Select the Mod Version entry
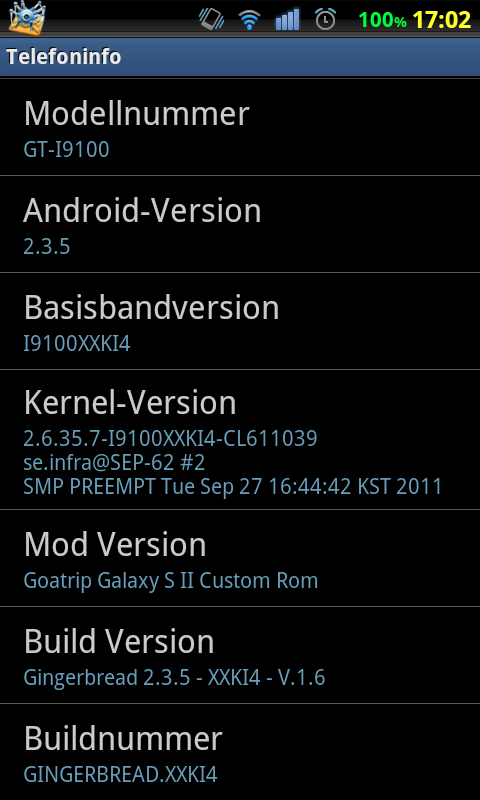Image resolution: width=480 pixels, height=800 pixels. [240, 558]
